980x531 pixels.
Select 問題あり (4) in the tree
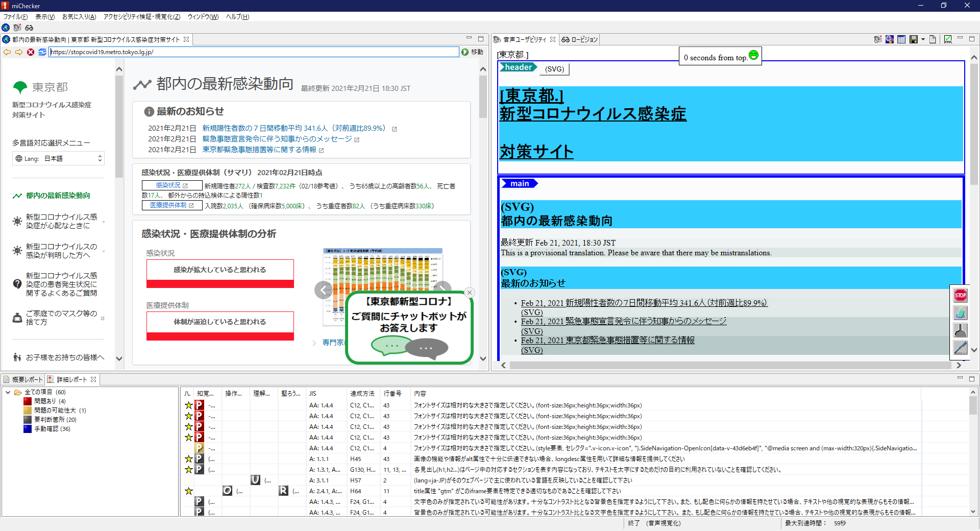[x=45, y=401]
